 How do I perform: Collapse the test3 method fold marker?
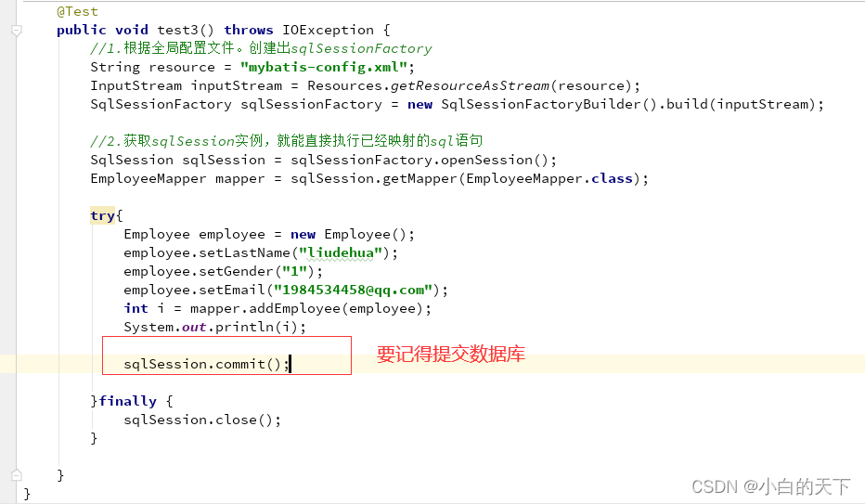[17, 31]
